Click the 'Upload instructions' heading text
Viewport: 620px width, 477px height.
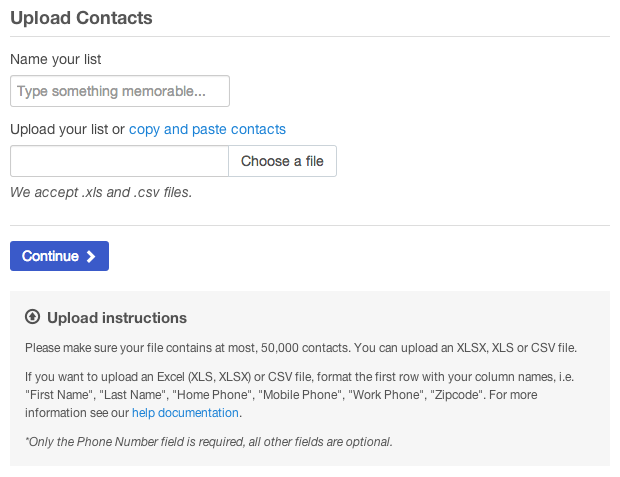[117, 318]
